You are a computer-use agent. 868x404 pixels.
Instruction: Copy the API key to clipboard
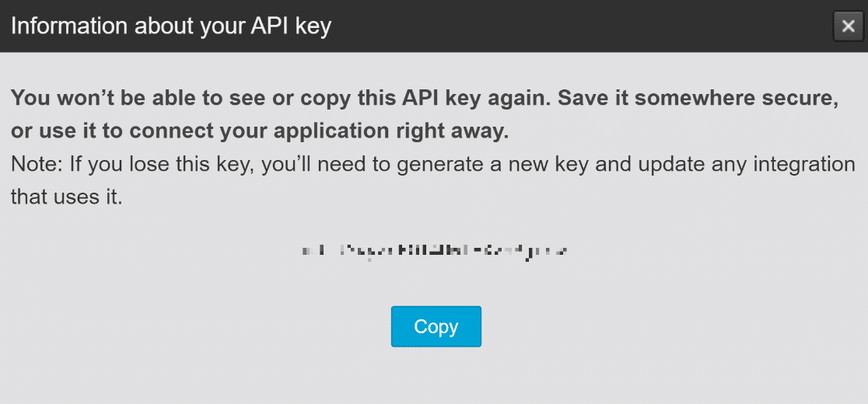(436, 326)
